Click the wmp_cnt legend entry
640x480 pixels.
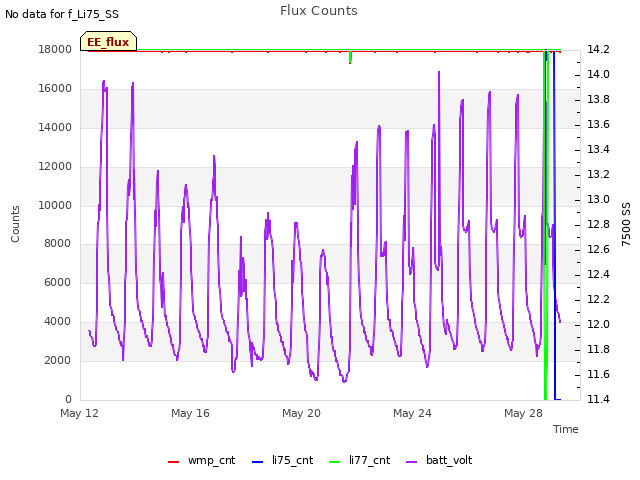click(x=202, y=460)
